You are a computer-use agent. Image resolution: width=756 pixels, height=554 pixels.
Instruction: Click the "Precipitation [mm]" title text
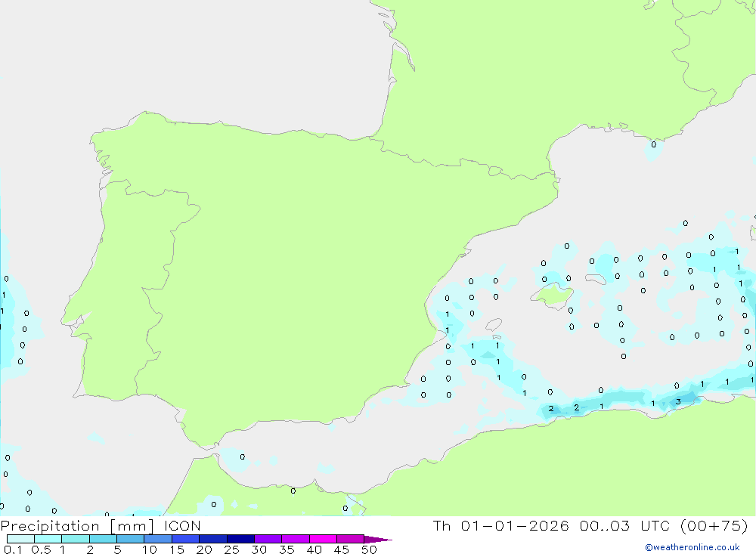click(x=77, y=526)
